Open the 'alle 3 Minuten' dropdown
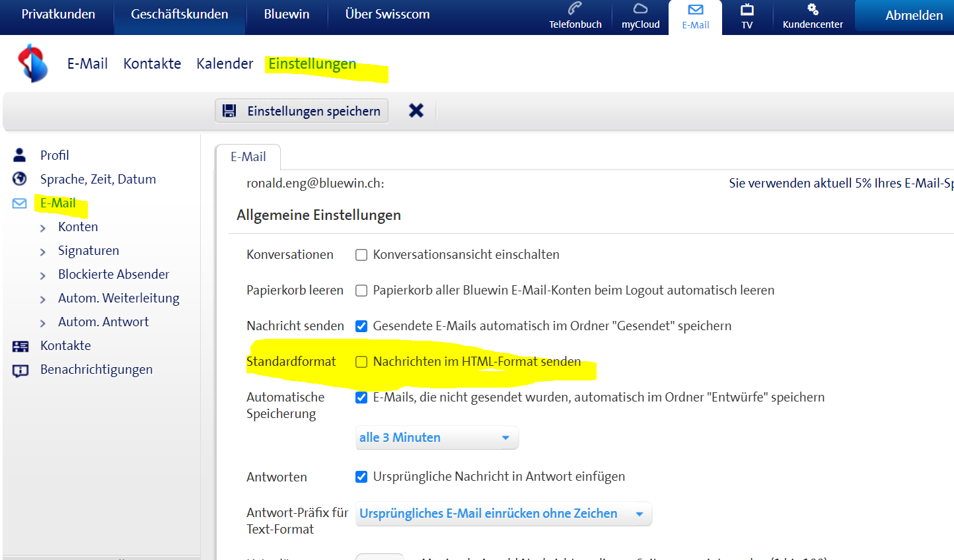The height and width of the screenshot is (560, 954). click(436, 438)
